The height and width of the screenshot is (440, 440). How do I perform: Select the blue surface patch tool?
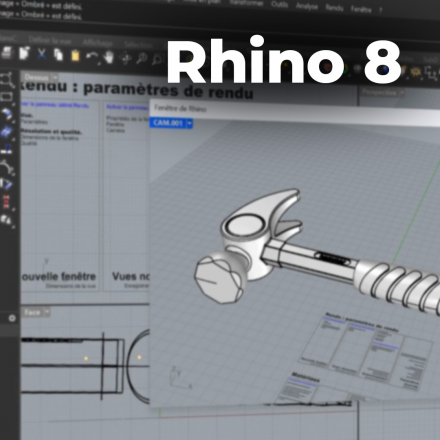pyautogui.click(x=7, y=132)
